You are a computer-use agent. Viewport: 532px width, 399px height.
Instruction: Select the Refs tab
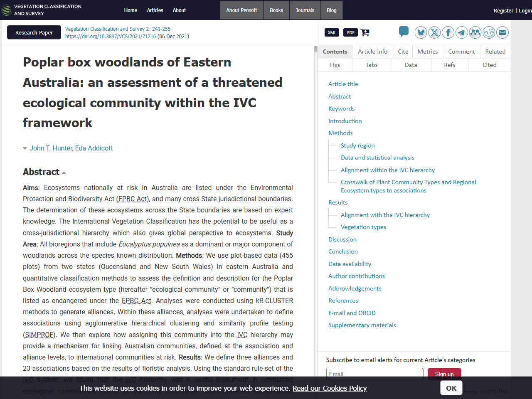coord(449,65)
